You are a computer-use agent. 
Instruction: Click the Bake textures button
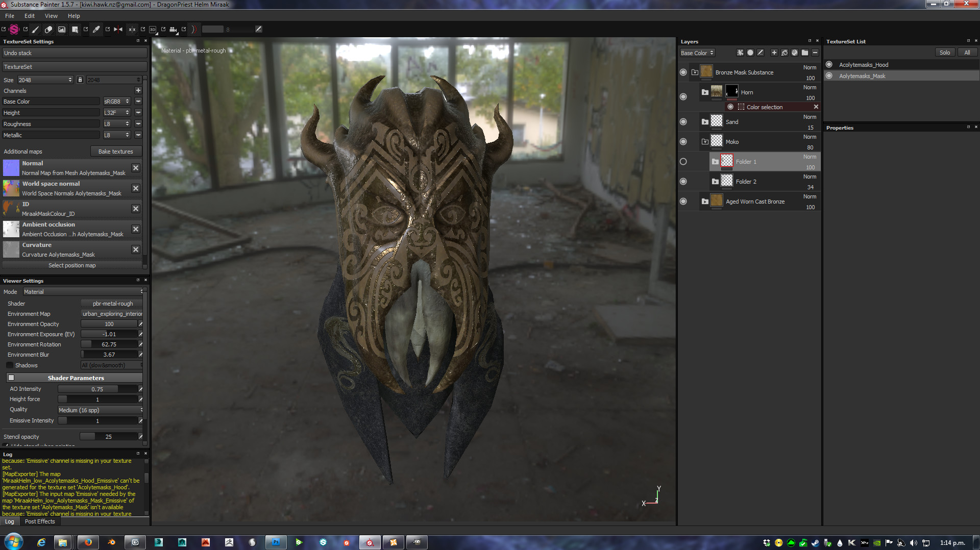point(116,152)
